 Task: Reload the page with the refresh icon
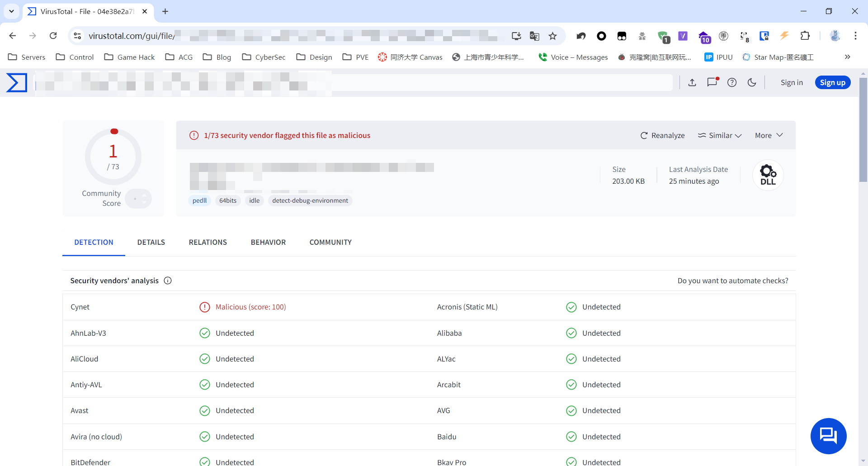[53, 36]
